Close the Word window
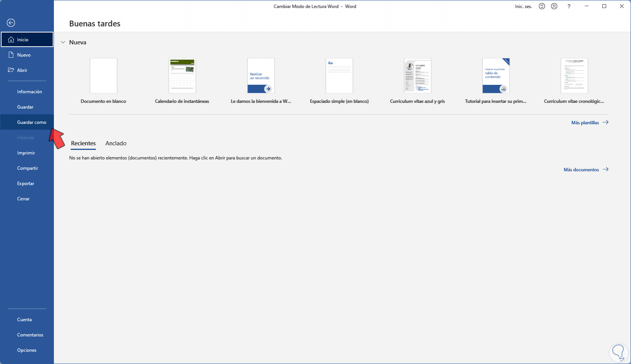631x364 pixels. (x=622, y=6)
